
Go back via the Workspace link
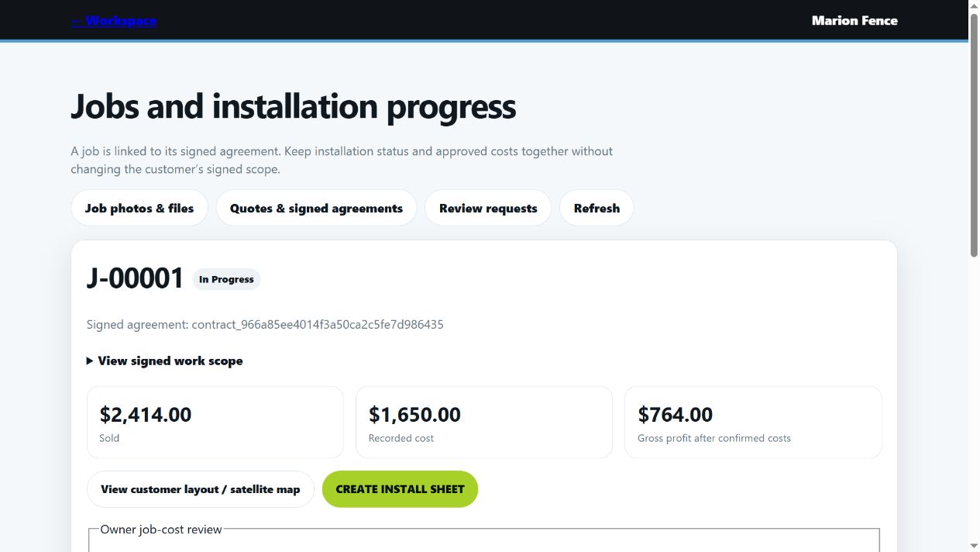click(114, 21)
